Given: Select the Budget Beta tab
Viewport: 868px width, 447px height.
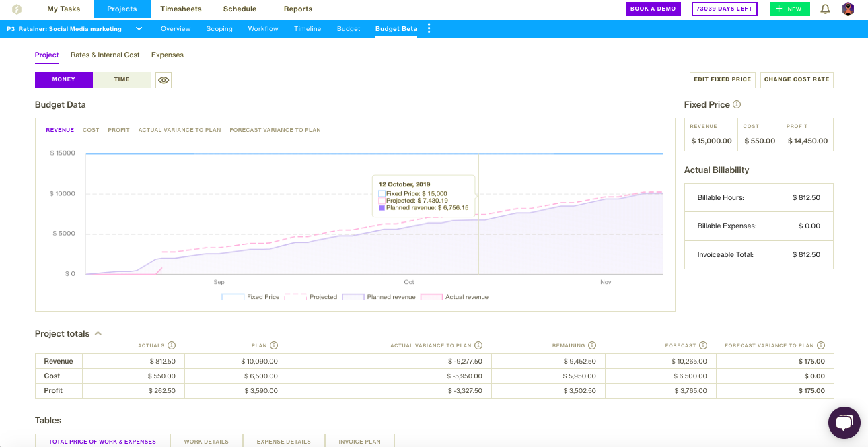Looking at the screenshot, I should 396,29.
